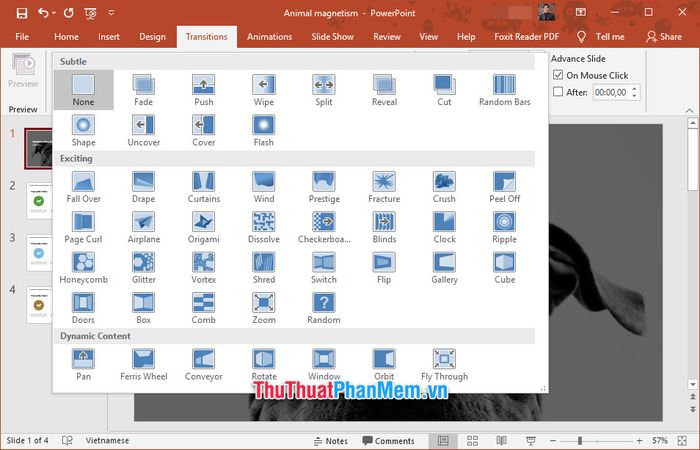Choose the Checkerboard transition
Viewport: 700px width, 450px height.
click(324, 227)
